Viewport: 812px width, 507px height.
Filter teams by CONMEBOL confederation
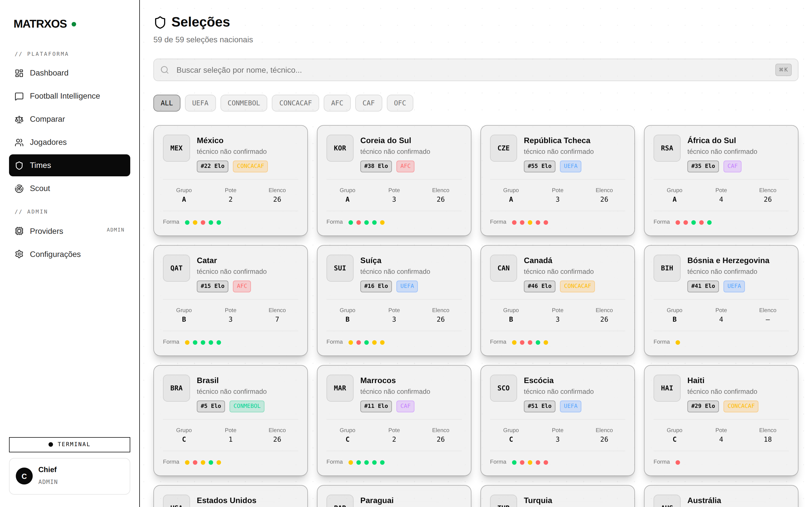(x=244, y=103)
